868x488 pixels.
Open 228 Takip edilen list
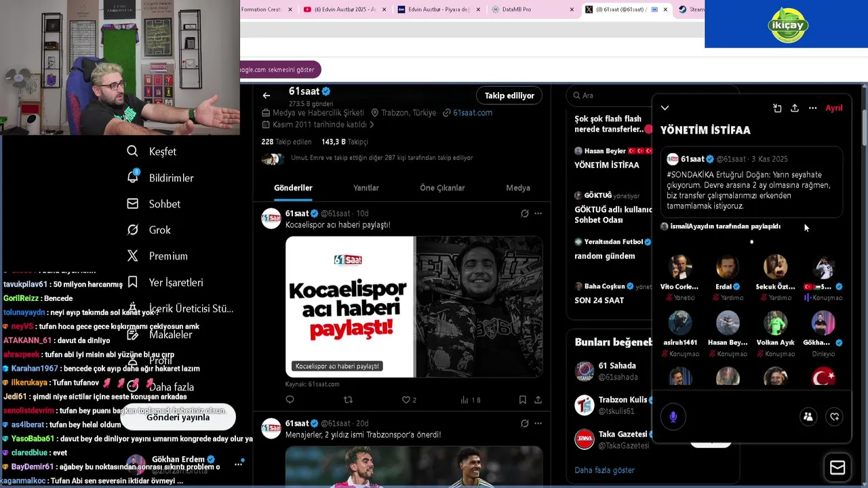286,142
